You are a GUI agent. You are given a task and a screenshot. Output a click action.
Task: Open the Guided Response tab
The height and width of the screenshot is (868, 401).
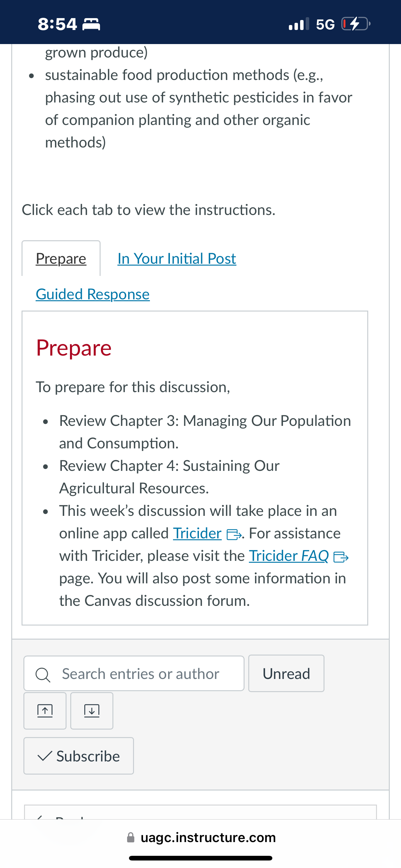coord(92,294)
